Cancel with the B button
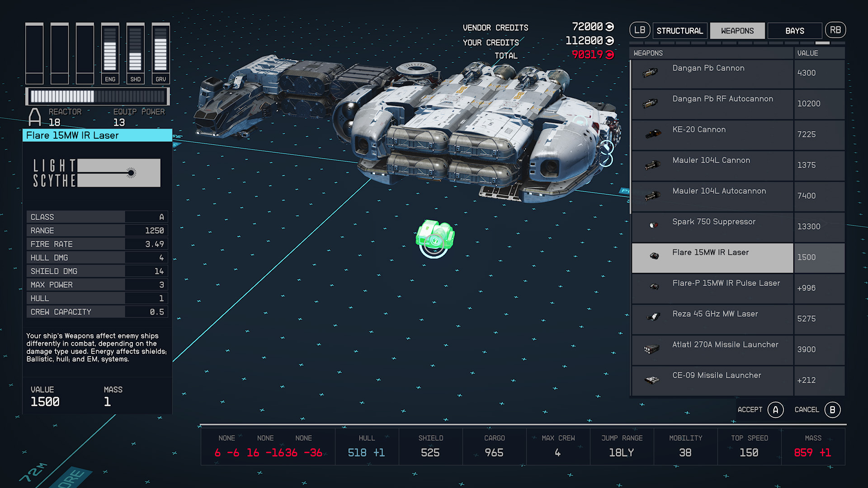868x488 pixels. pyautogui.click(x=832, y=410)
